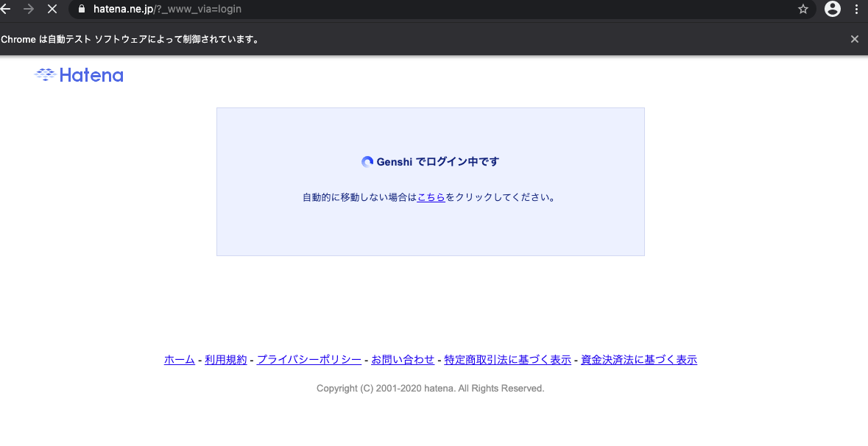Click the Genshi でログイン中です status message
This screenshot has height=446, width=868.
438,161
